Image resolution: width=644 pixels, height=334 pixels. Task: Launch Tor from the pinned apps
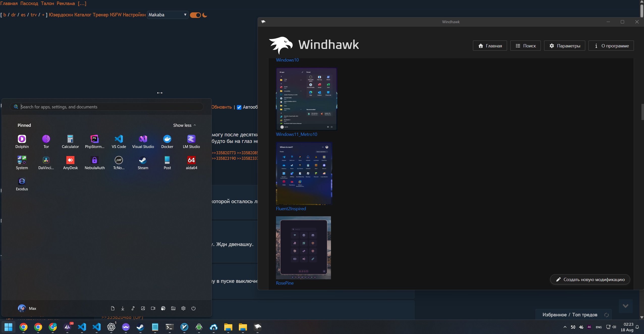pos(46,142)
